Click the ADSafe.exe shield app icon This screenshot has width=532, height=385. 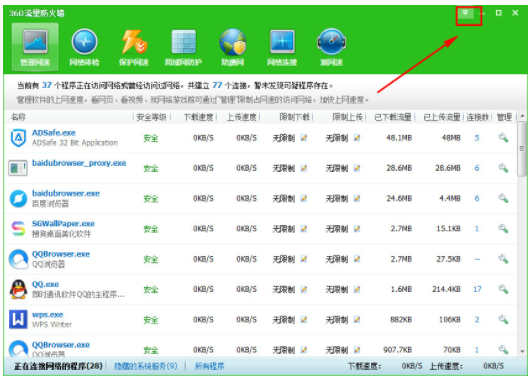18,138
